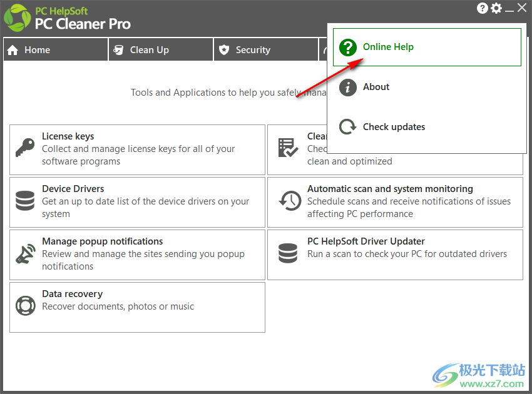
Task: Click the Data recovery lifebuoy icon
Action: click(x=26, y=305)
